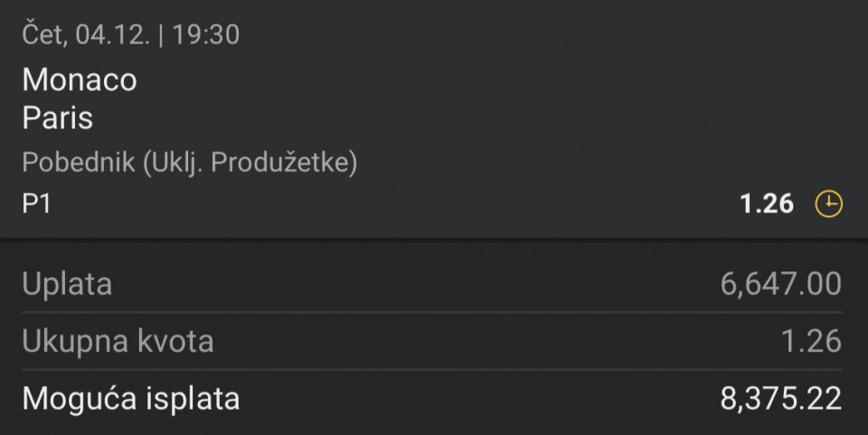Screen dimensions: 868x435
Task: Click the Ukupna kvota label
Action: pos(118,341)
